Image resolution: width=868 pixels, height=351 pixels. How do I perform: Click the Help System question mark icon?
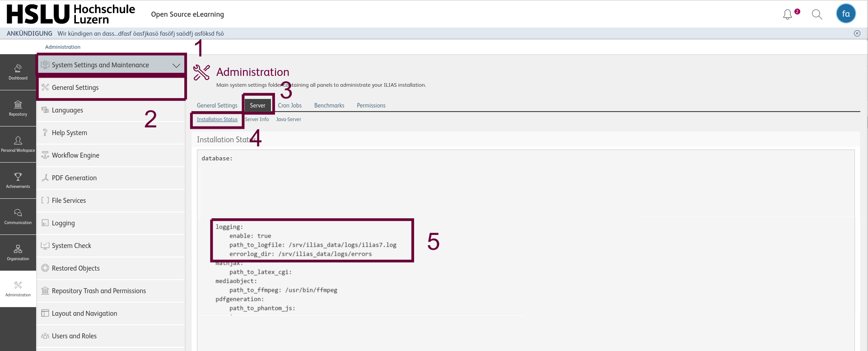pos(45,132)
